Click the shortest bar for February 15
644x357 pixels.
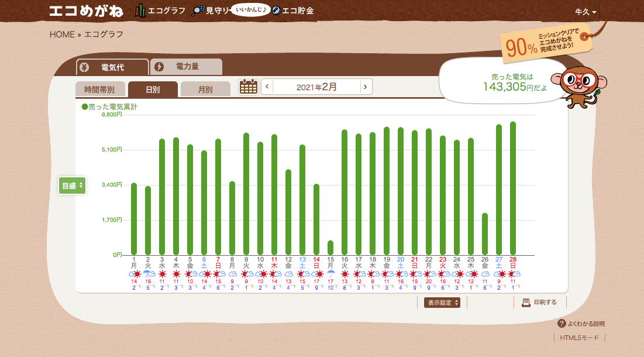[330, 248]
